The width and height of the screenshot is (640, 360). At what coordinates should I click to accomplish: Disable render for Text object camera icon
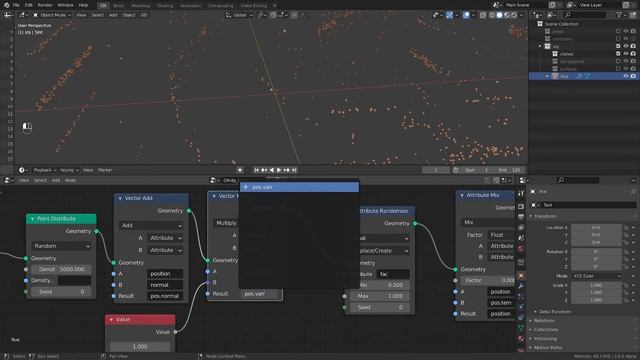pos(633,76)
